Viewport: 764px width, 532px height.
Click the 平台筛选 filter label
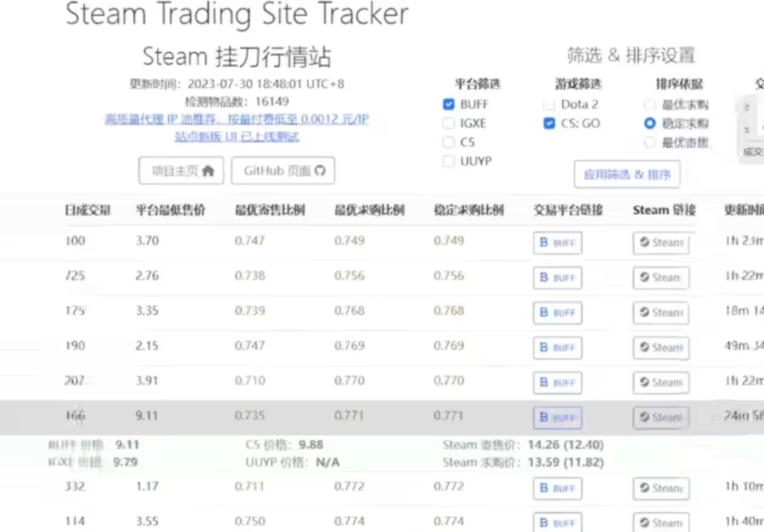478,84
